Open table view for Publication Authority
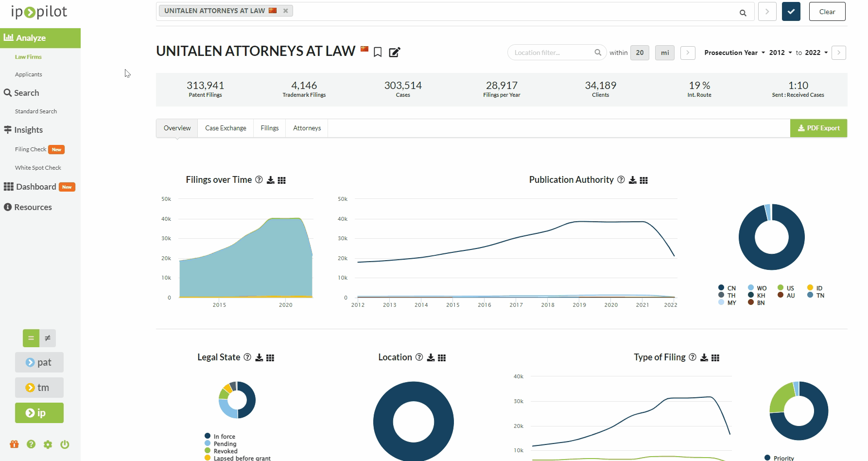868x461 pixels. pos(644,180)
